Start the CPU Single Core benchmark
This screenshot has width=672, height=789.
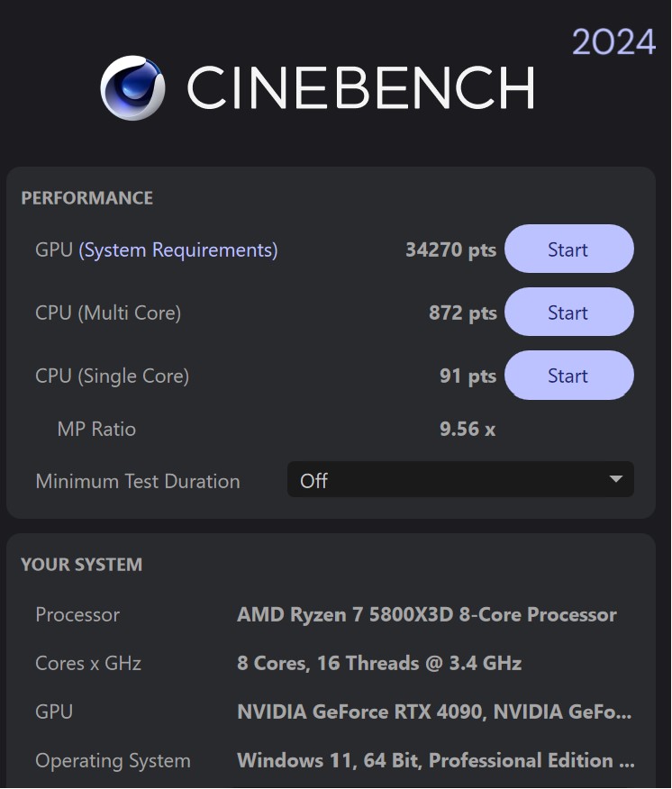(x=568, y=376)
